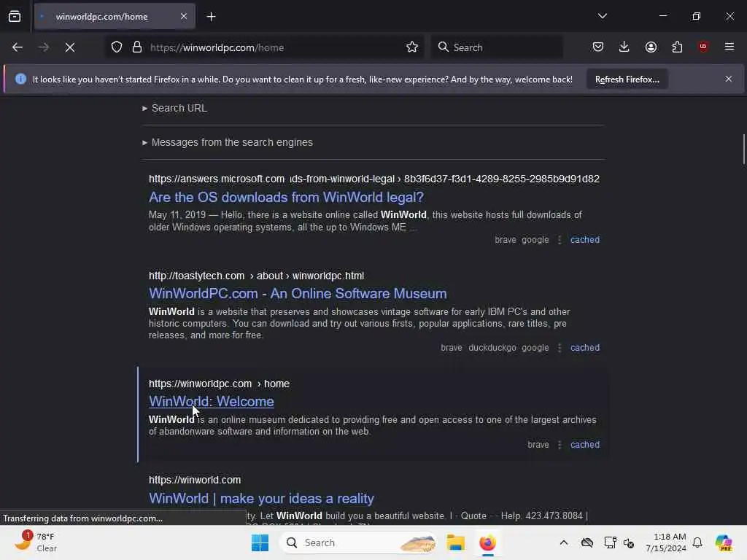The width and height of the screenshot is (747, 560).
Task: Open the list all tabs chevron
Action: pyautogui.click(x=602, y=16)
